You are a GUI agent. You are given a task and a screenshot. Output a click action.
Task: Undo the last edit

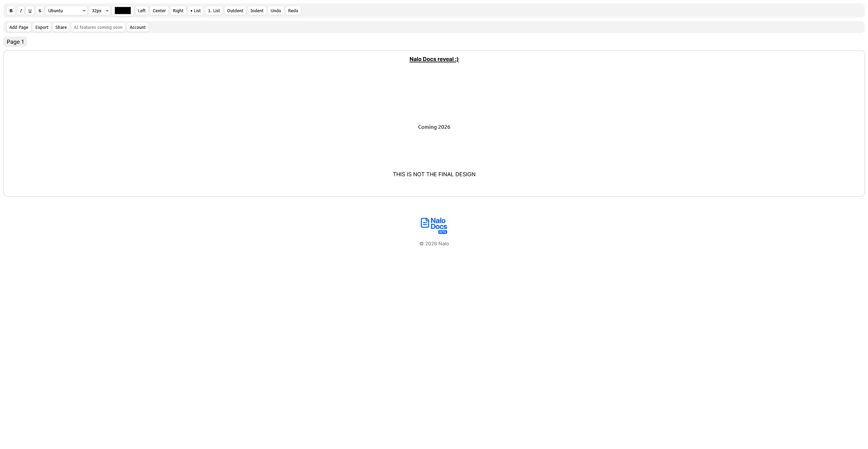[x=275, y=11]
